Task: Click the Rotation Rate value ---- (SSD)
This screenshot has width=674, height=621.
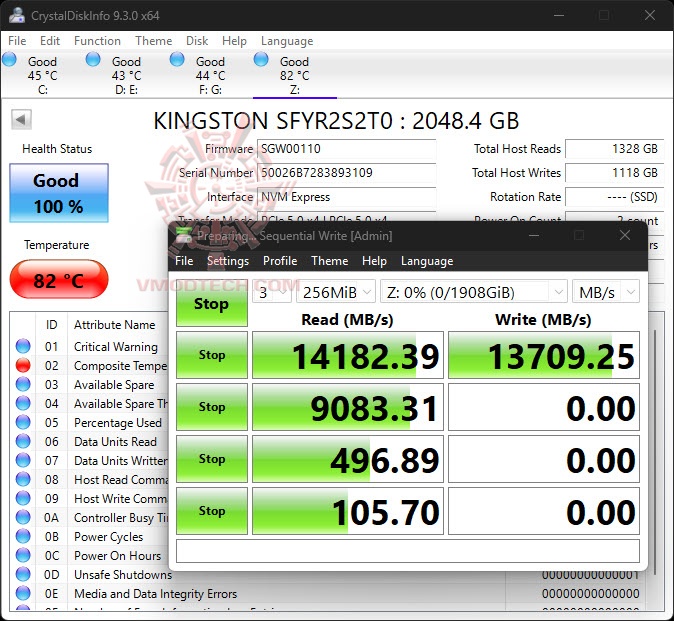Action: pos(614,197)
